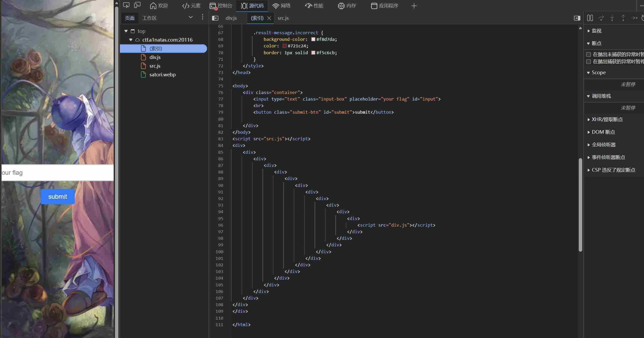Expand the CSP 违反了规定断点 section

point(588,170)
